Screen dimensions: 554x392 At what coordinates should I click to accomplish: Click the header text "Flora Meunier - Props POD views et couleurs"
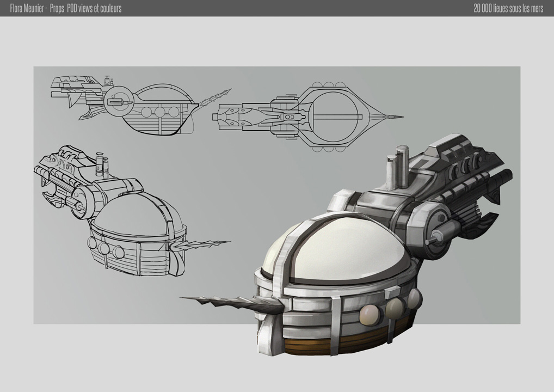(x=66, y=9)
